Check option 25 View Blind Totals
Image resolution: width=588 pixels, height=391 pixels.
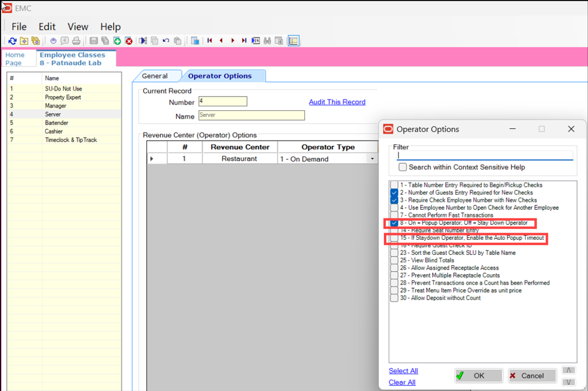pyautogui.click(x=394, y=260)
